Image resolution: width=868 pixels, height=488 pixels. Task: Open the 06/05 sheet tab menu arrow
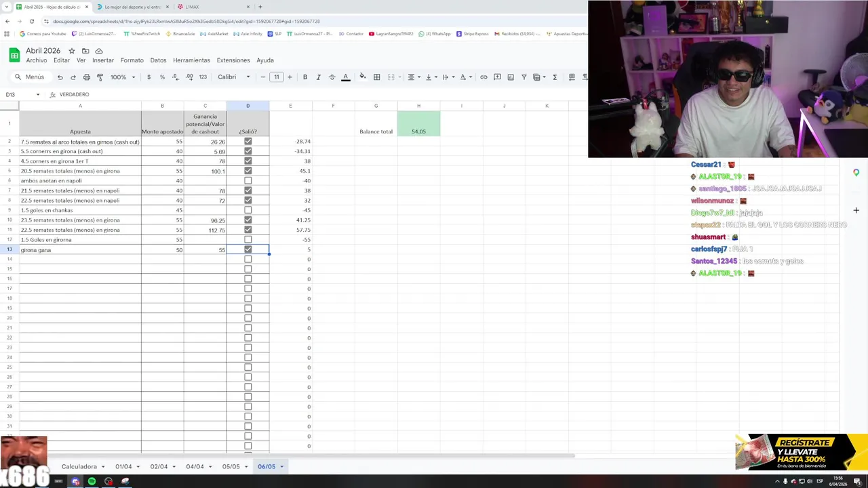281,467
